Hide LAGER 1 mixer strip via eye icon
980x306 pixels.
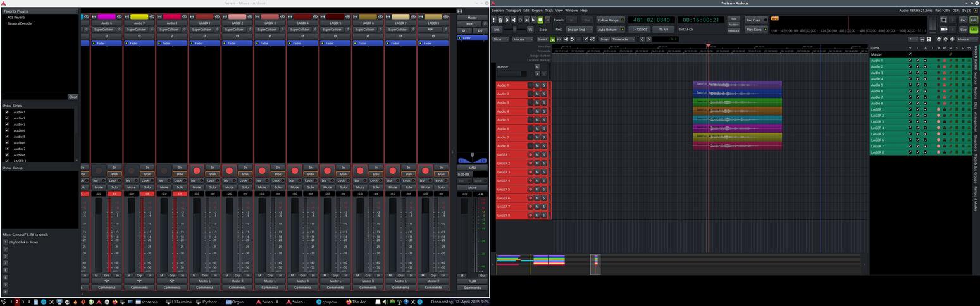pyautogui.click(x=217, y=16)
